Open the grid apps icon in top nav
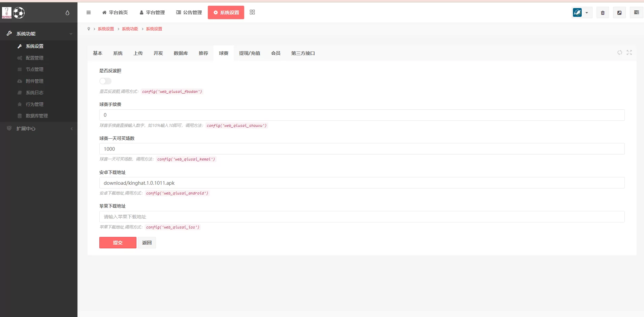The image size is (644, 317). 252,12
